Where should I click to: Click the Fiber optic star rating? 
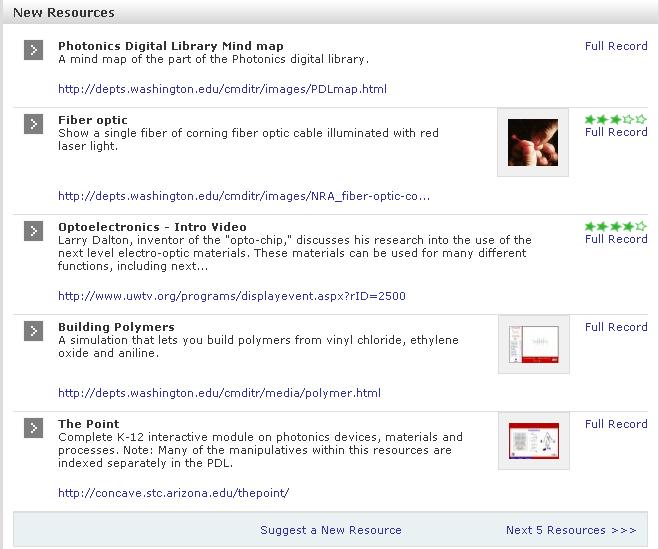coord(615,119)
